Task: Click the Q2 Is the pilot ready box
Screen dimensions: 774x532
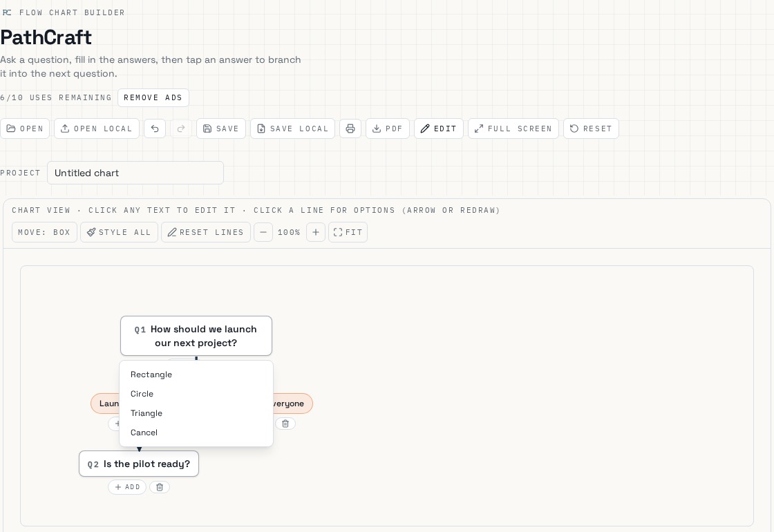Action: [139, 464]
